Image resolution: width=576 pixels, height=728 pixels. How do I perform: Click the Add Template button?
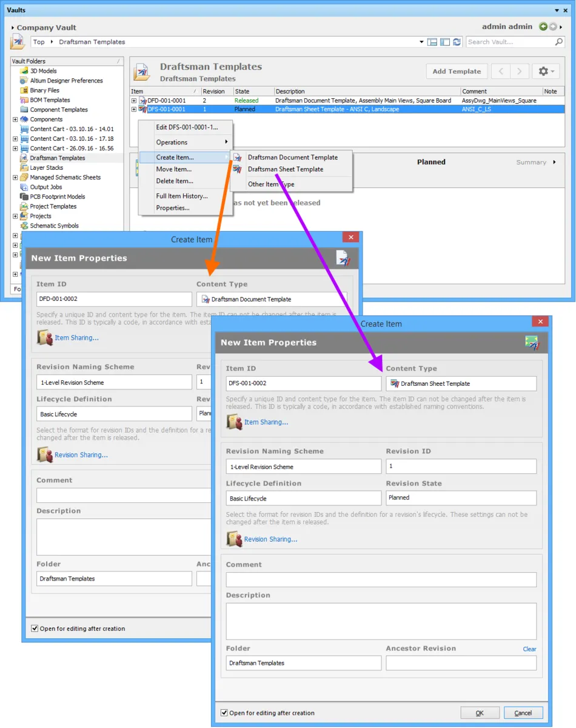457,72
